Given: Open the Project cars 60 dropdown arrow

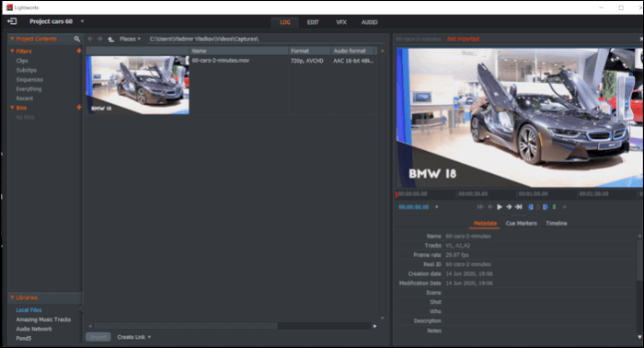Looking at the screenshot, I should click(82, 21).
